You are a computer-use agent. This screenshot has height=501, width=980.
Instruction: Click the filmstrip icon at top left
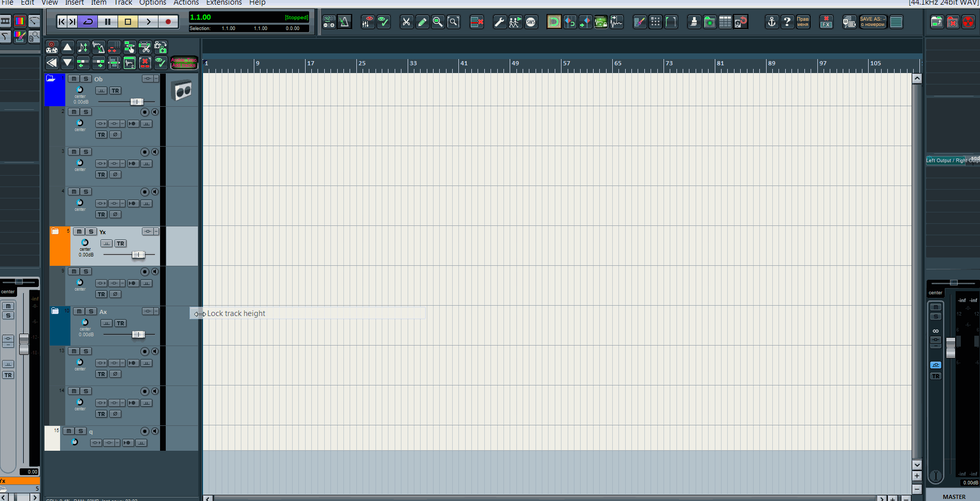6,21
